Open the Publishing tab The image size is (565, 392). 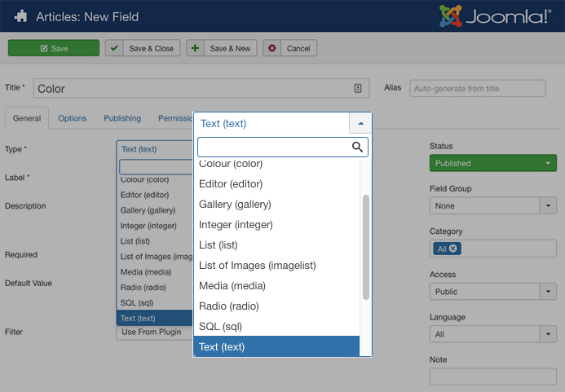[122, 118]
